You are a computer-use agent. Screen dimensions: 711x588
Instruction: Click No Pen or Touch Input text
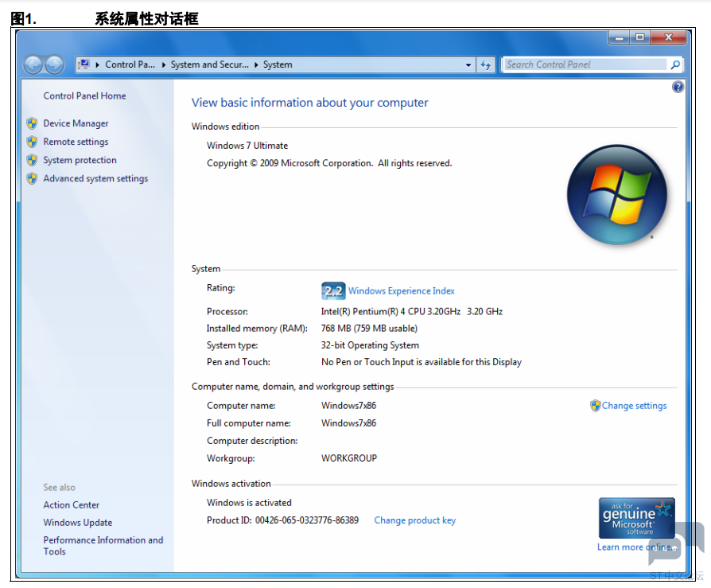(x=422, y=362)
